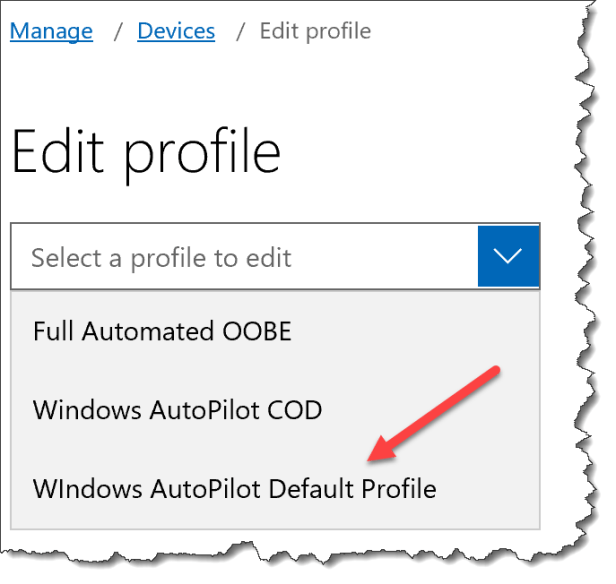616x584 pixels.
Task: Pick the WIndows AutoPilot Default Profile option
Action: [x=275, y=489]
